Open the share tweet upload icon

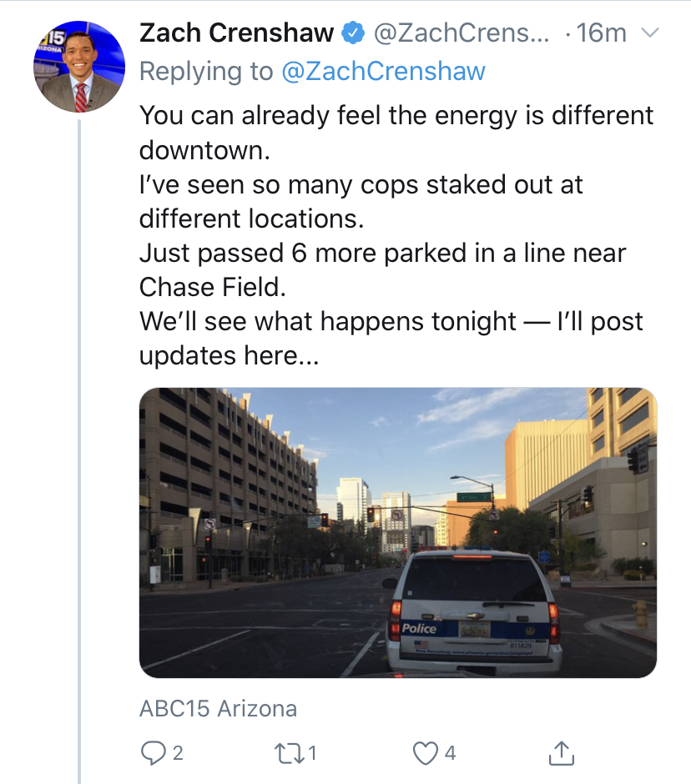point(562,752)
